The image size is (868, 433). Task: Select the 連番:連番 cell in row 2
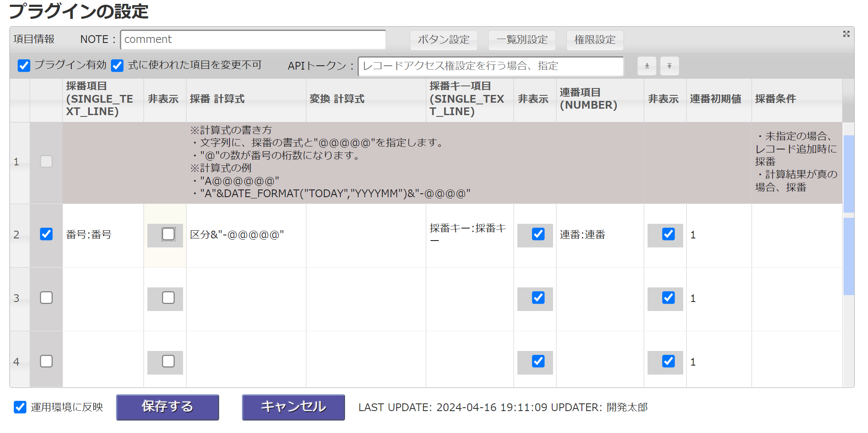600,235
